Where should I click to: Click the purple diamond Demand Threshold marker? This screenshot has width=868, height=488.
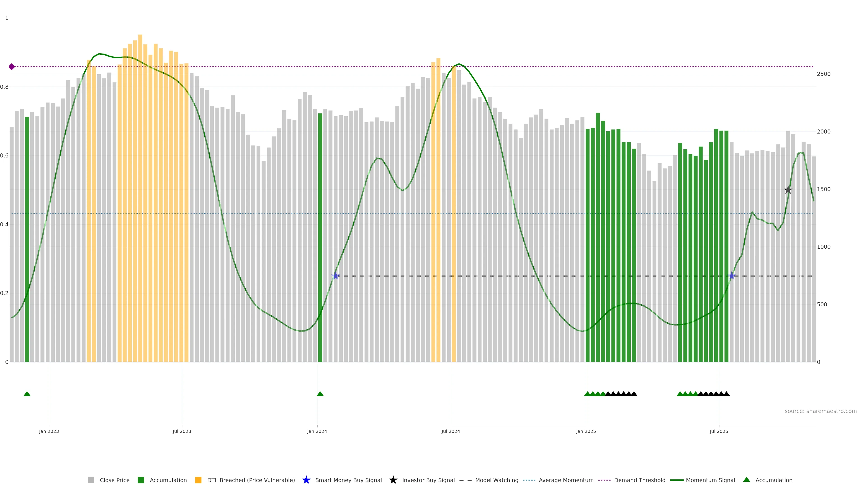tap(12, 67)
